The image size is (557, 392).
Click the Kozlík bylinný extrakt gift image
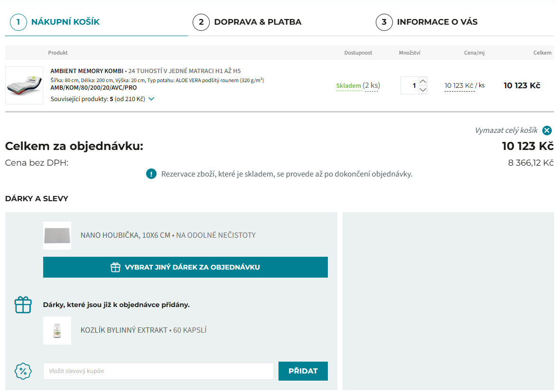click(57, 330)
